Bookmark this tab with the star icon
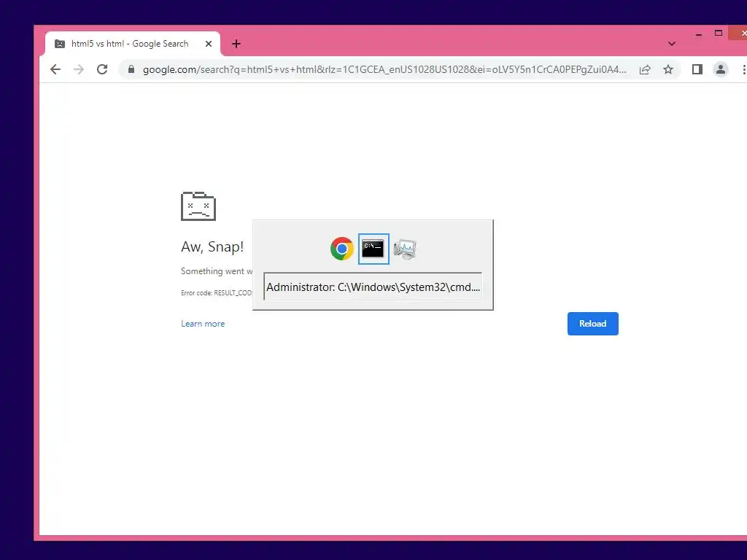Screen dimensions: 747x560 tap(668, 69)
